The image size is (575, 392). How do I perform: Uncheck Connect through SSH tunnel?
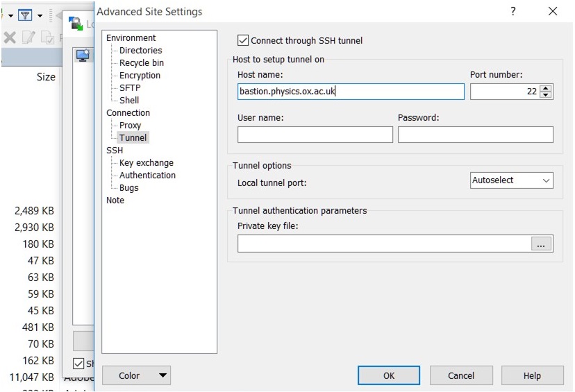tap(243, 41)
